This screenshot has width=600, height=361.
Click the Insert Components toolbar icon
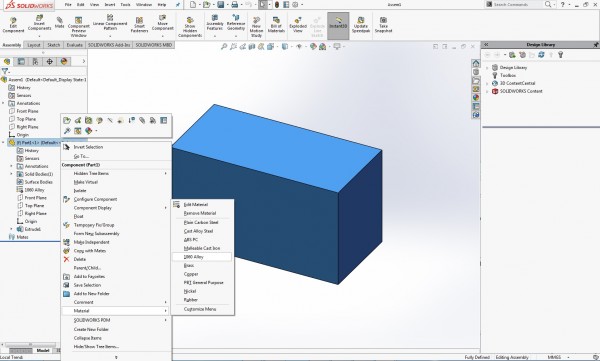39,25
